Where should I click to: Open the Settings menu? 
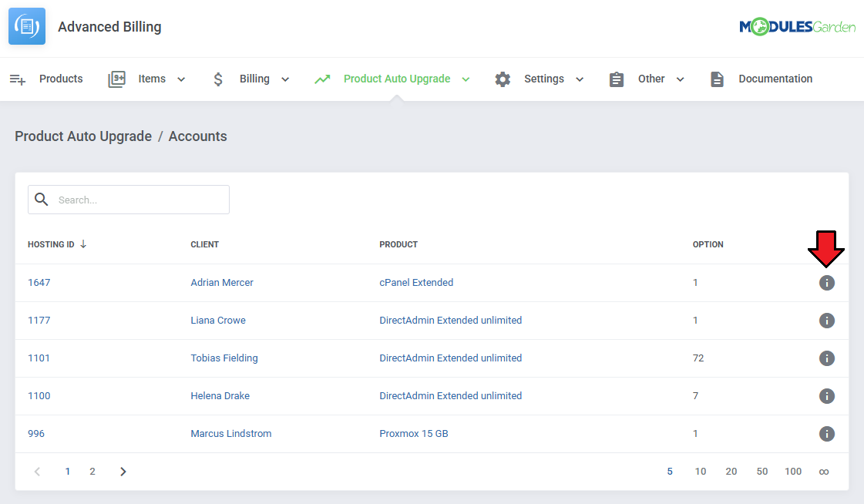tap(544, 79)
